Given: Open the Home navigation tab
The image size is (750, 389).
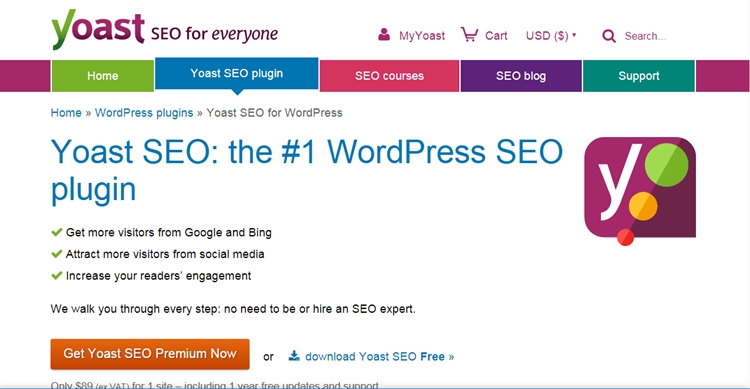Looking at the screenshot, I should (x=102, y=76).
